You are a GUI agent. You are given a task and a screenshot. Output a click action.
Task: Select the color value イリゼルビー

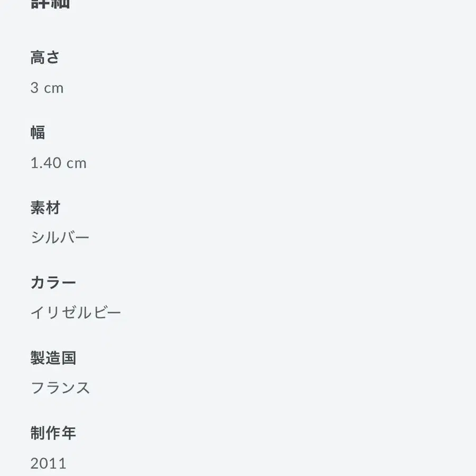76,313
